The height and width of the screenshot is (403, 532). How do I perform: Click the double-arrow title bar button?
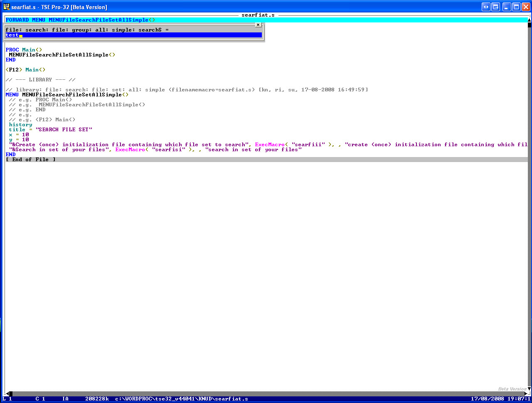(x=486, y=7)
